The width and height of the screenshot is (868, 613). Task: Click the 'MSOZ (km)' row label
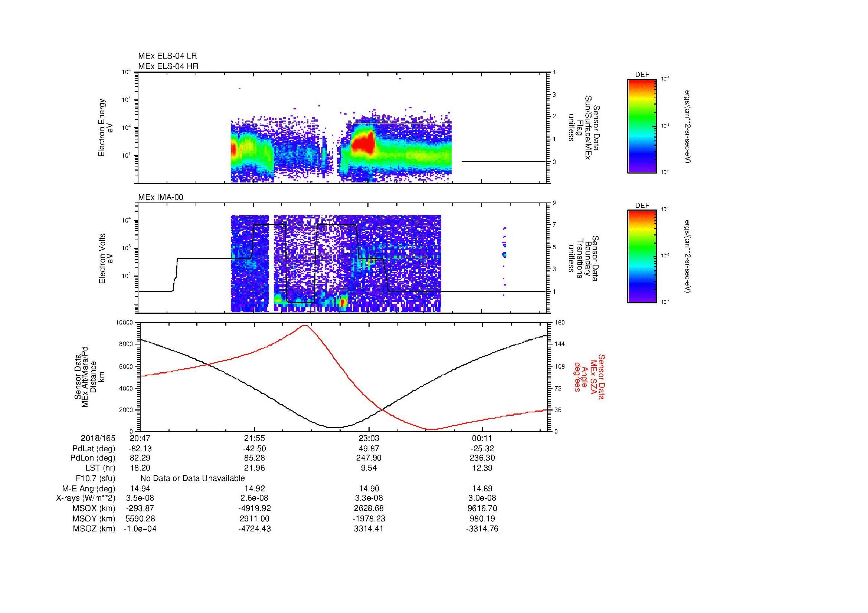pos(94,529)
